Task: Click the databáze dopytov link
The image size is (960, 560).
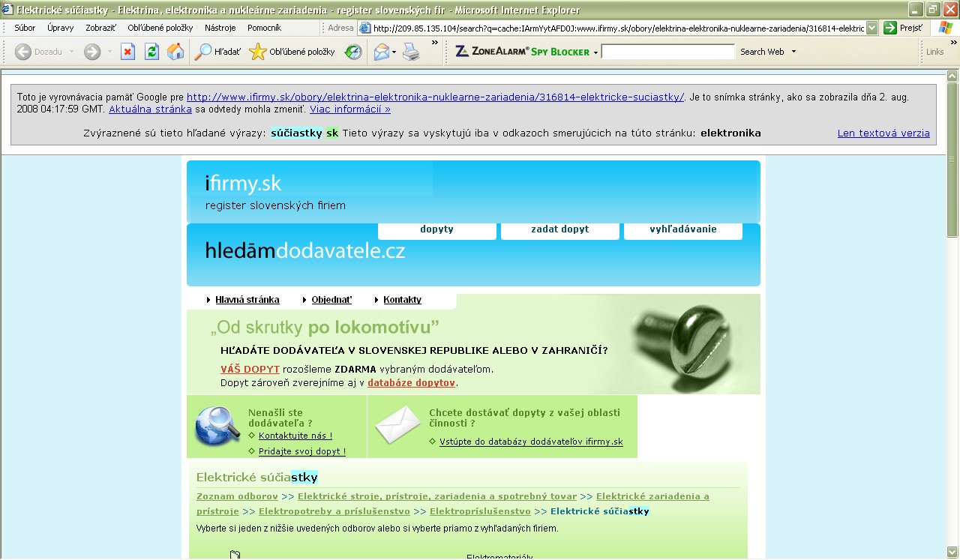Action: click(x=411, y=383)
